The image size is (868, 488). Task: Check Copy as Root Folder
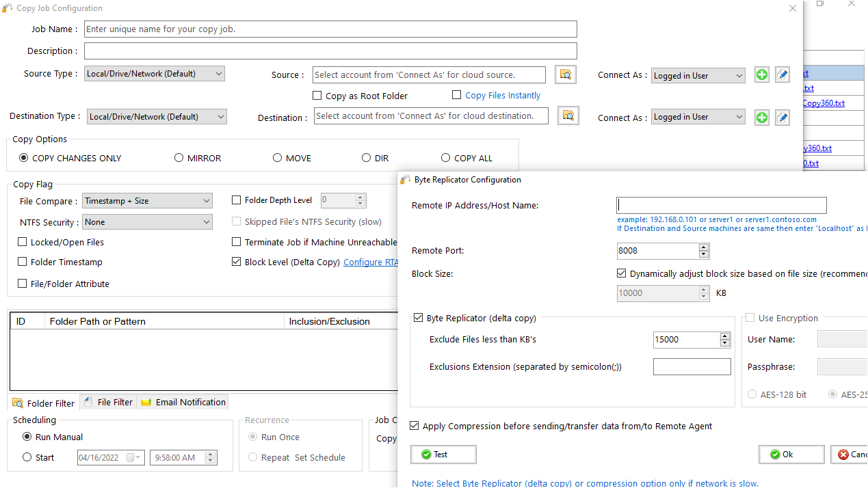tap(317, 96)
